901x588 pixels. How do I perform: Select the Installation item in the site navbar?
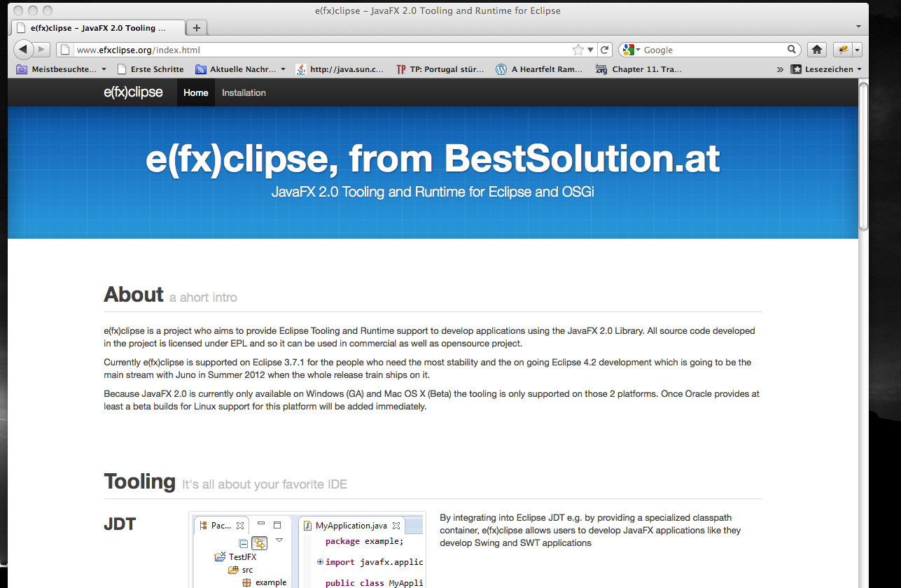pyautogui.click(x=244, y=92)
